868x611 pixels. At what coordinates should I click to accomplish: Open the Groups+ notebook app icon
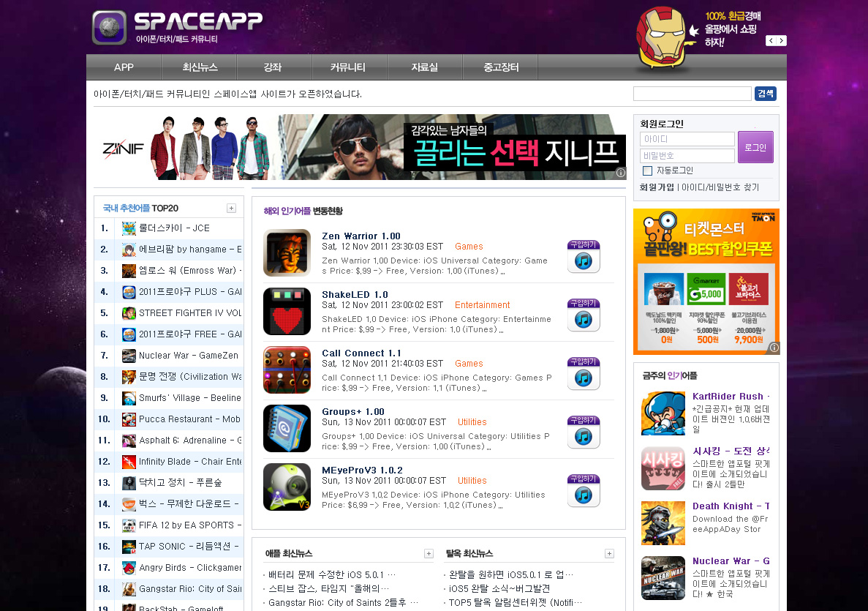287,428
